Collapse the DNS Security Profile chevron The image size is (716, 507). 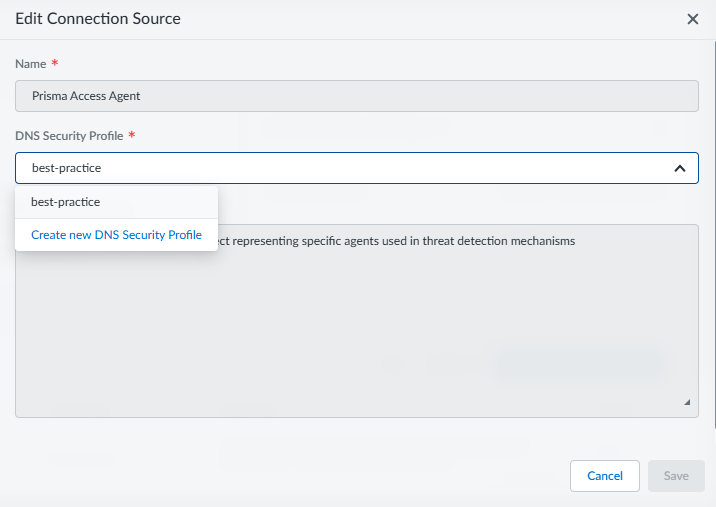tap(679, 168)
